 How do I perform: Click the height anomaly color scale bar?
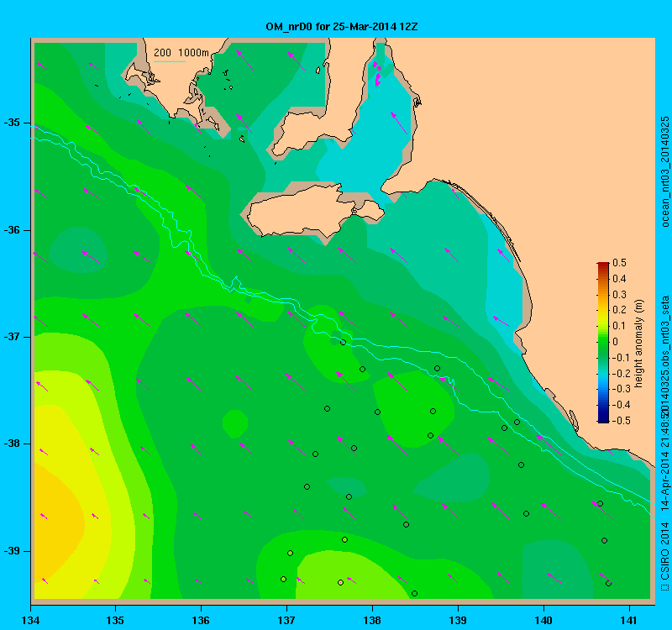[603, 342]
